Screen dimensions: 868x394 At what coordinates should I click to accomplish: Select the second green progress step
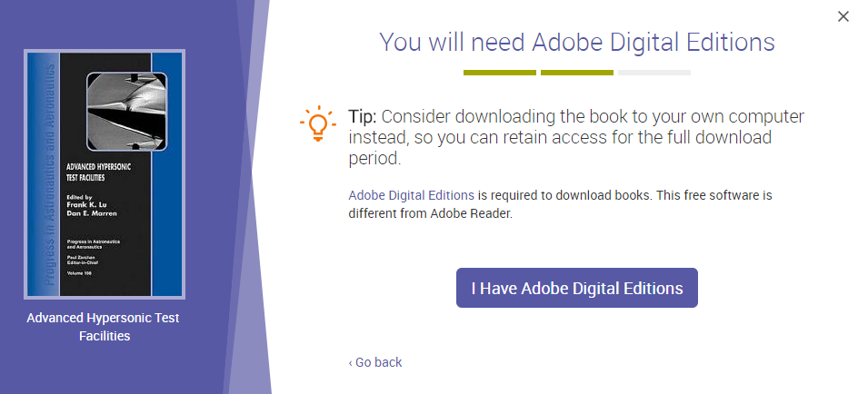[576, 73]
